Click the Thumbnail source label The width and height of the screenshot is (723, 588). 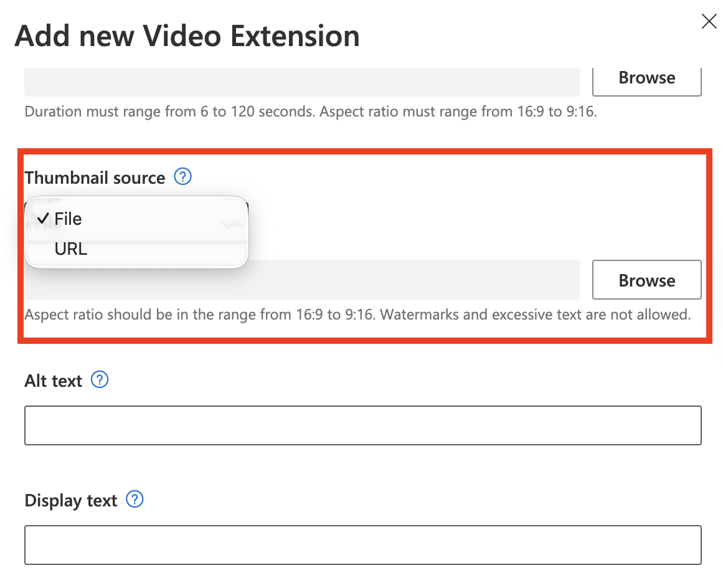click(x=95, y=178)
